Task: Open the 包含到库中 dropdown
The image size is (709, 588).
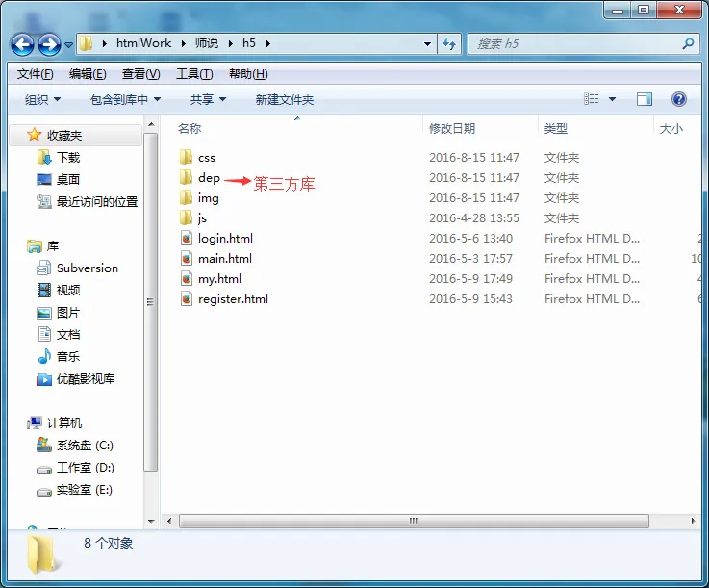Action: tap(125, 99)
